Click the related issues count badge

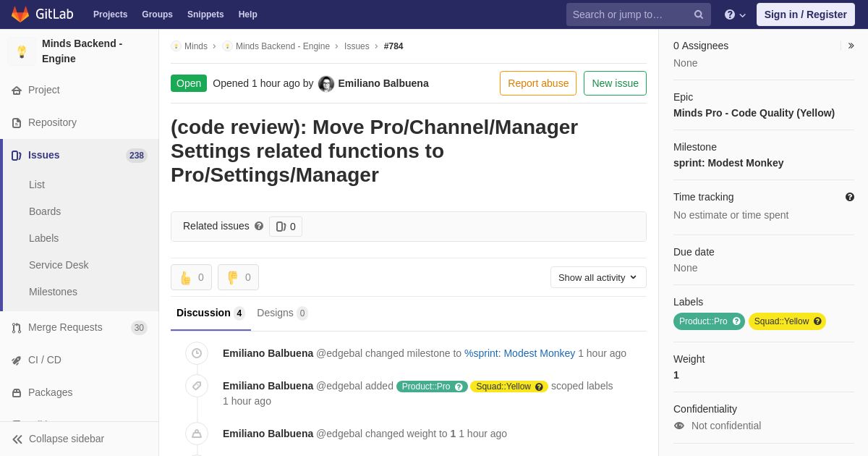tap(286, 227)
